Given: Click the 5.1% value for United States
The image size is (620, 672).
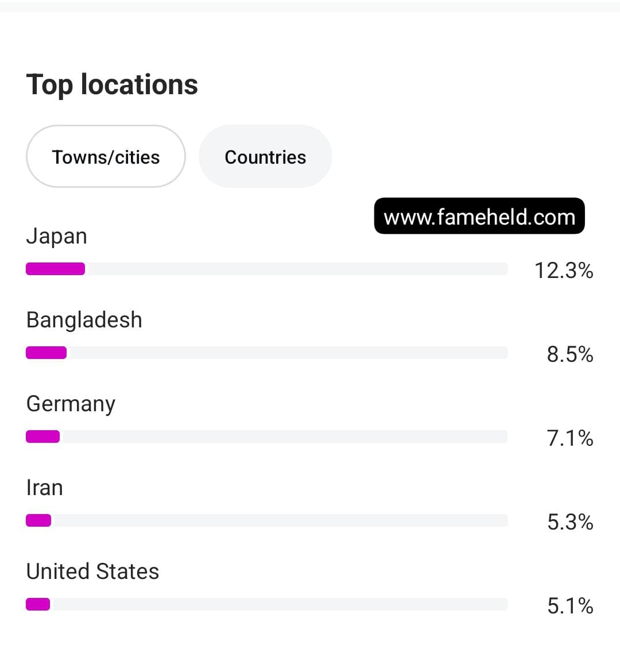Looking at the screenshot, I should [569, 605].
